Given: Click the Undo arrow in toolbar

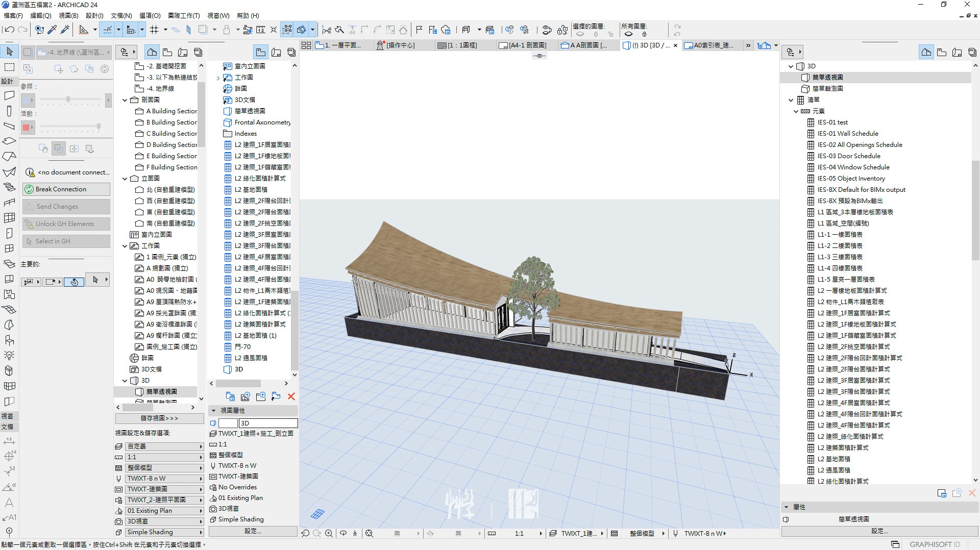Looking at the screenshot, I should tap(9, 30).
